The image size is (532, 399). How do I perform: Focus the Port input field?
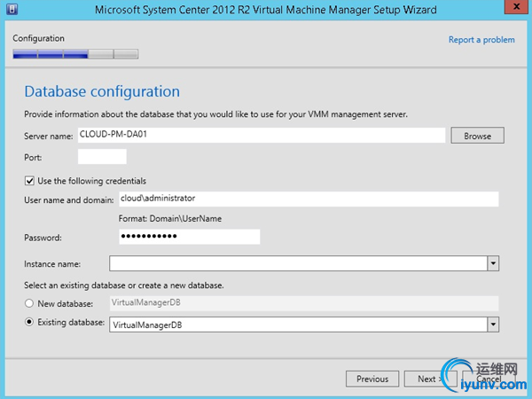click(102, 157)
